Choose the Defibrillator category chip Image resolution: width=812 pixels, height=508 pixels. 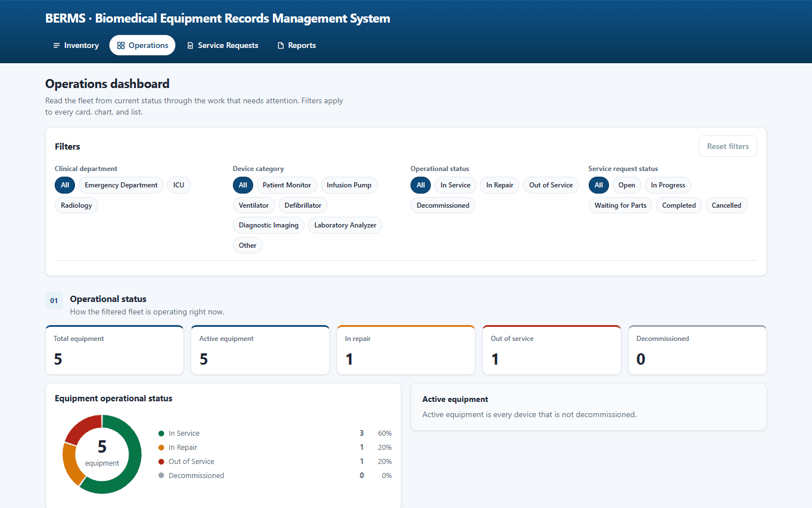(x=303, y=205)
